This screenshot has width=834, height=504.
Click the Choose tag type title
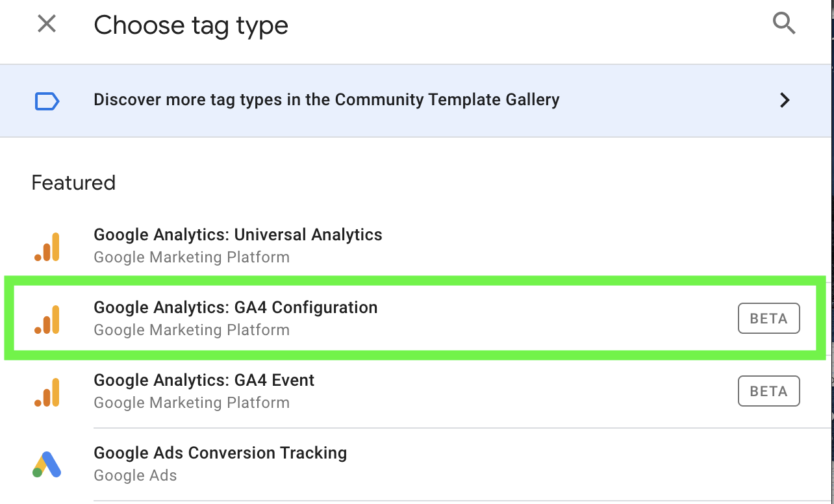point(191,26)
